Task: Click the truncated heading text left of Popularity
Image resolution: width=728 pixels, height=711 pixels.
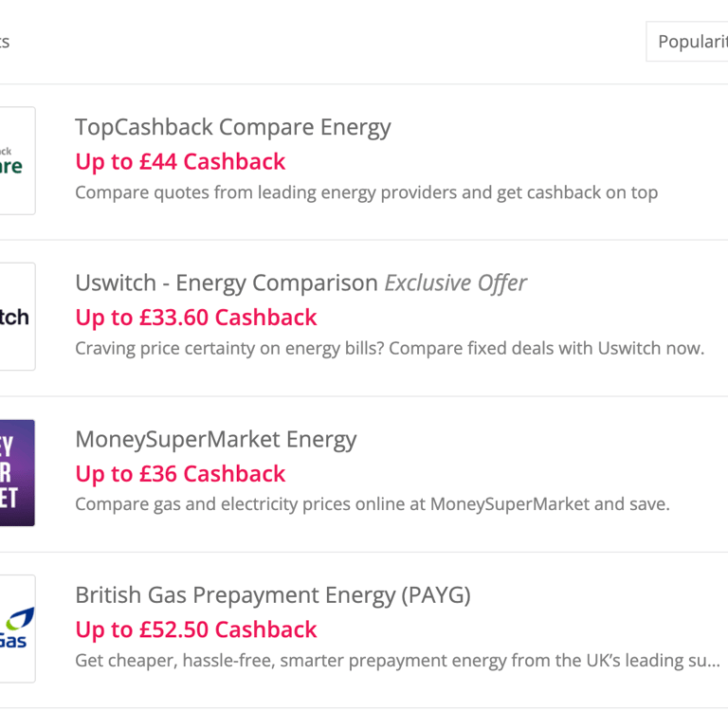Action: point(5,42)
